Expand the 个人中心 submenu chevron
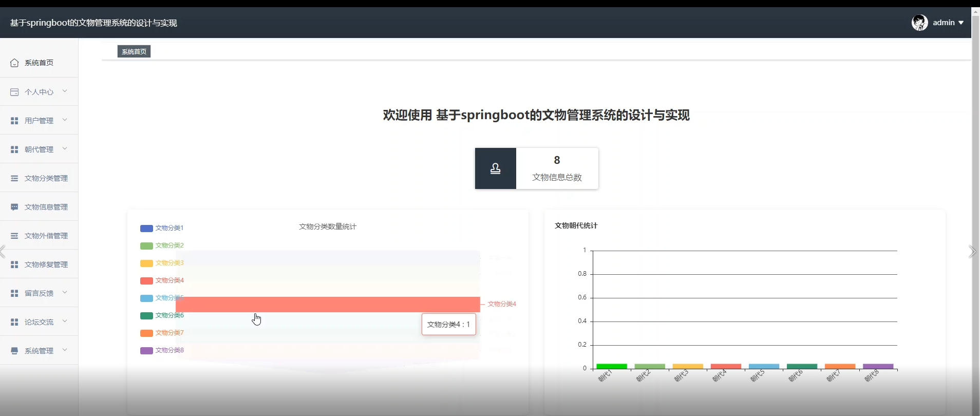980x416 pixels. pyautogui.click(x=65, y=91)
